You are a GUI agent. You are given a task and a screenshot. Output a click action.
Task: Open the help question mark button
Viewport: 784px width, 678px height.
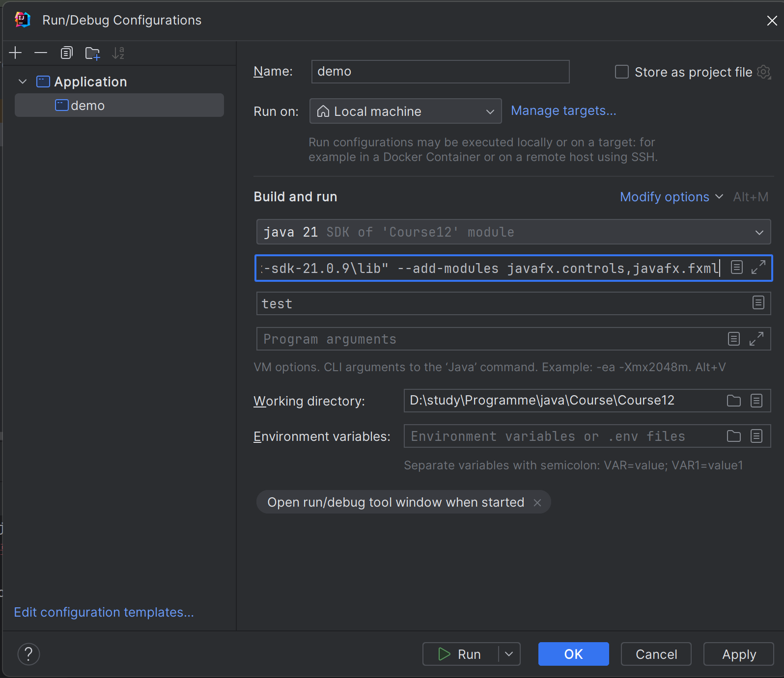pos(28,654)
